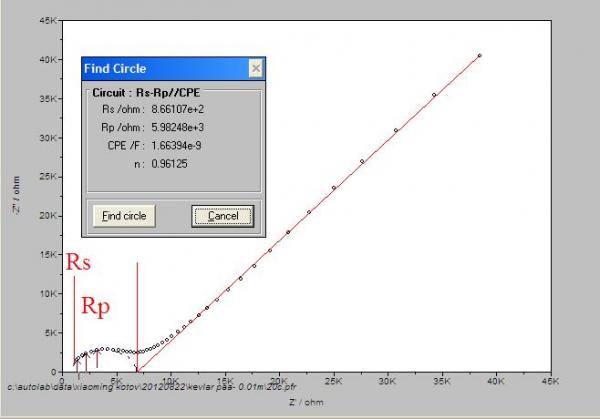Click the 30K tick on horizontal axis
Image resolution: width=600 pixels, height=419 pixels.
(x=387, y=381)
